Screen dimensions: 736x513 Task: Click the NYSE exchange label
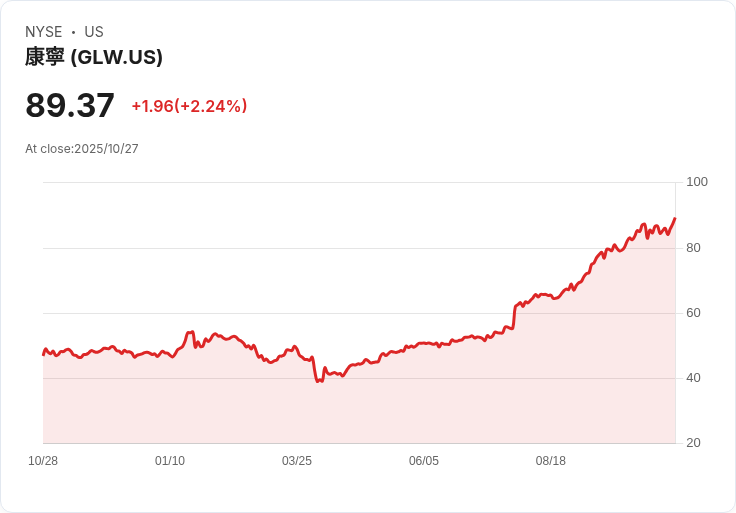click(x=44, y=32)
